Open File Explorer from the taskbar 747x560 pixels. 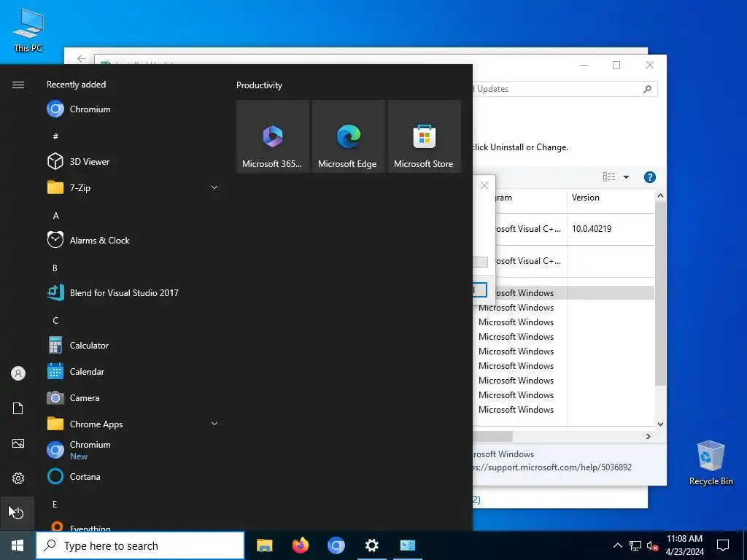[264, 545]
